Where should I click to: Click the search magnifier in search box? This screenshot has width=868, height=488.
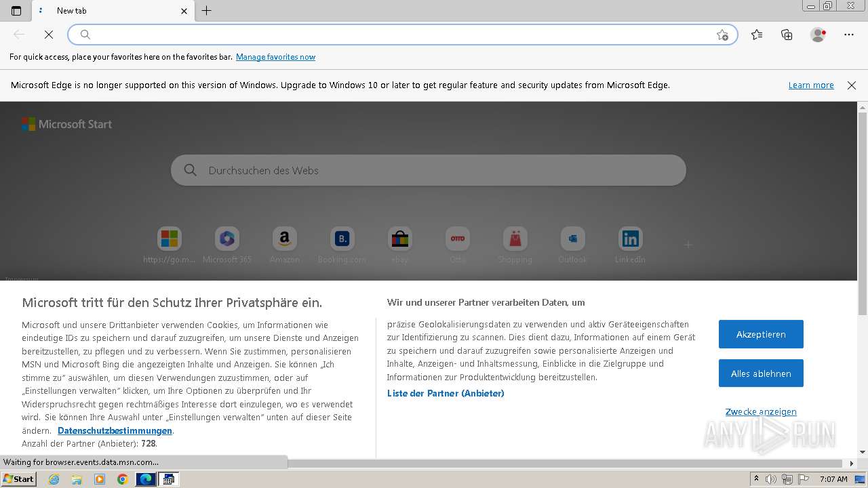coord(191,170)
